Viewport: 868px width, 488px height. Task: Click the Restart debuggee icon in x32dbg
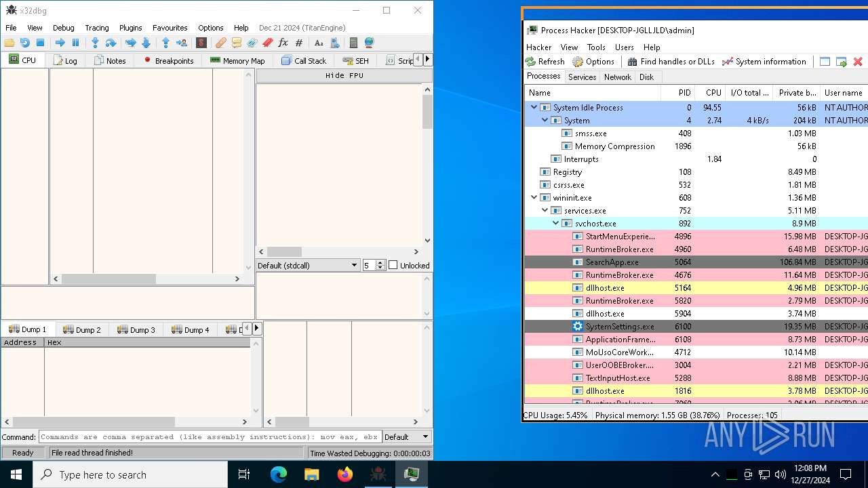point(24,43)
